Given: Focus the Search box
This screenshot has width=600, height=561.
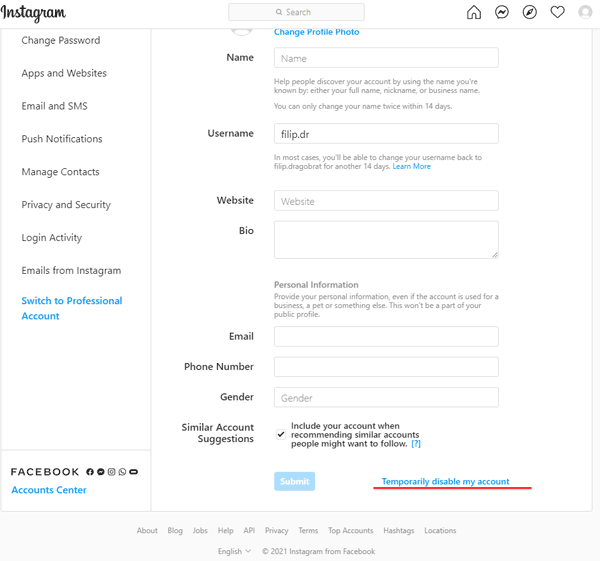Looking at the screenshot, I should click(x=297, y=12).
